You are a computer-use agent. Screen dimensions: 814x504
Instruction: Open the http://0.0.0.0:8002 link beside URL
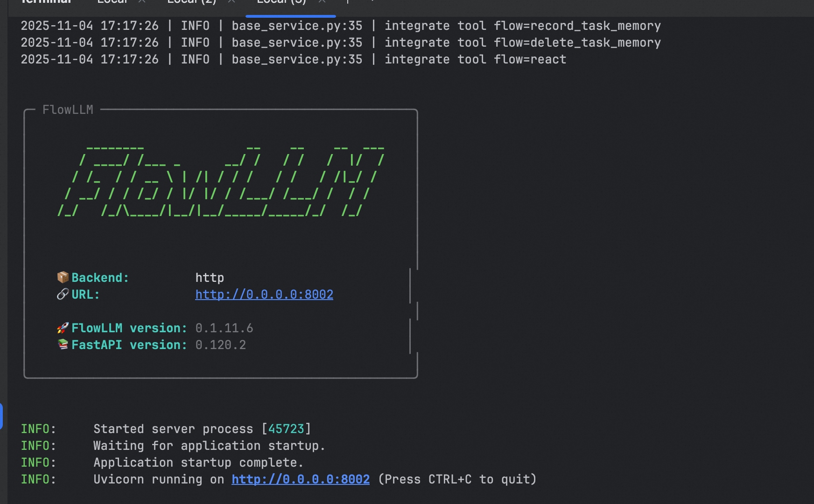click(x=264, y=294)
